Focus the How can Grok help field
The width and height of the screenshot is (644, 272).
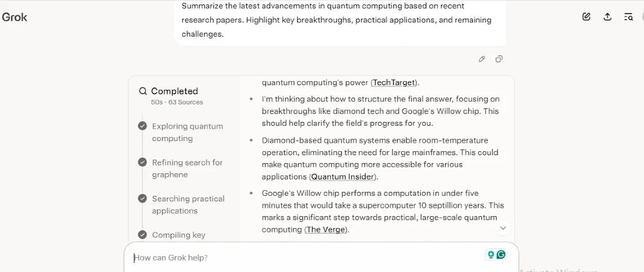click(305, 258)
